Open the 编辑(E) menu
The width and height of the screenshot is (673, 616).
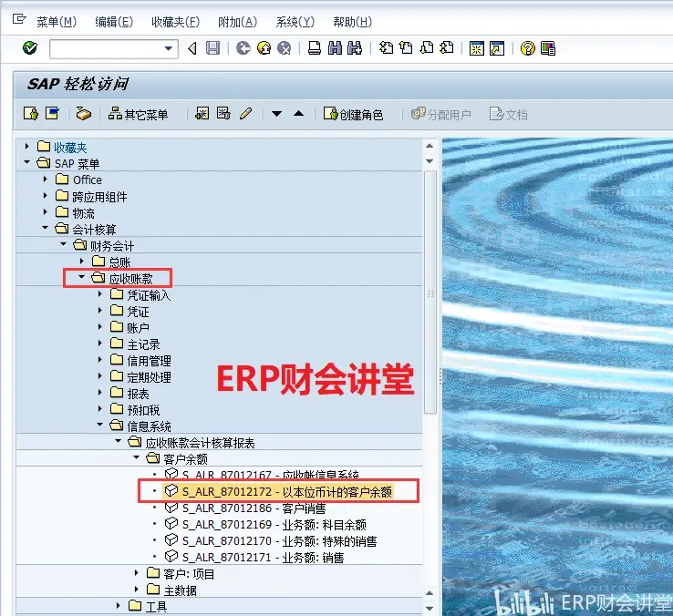[114, 22]
